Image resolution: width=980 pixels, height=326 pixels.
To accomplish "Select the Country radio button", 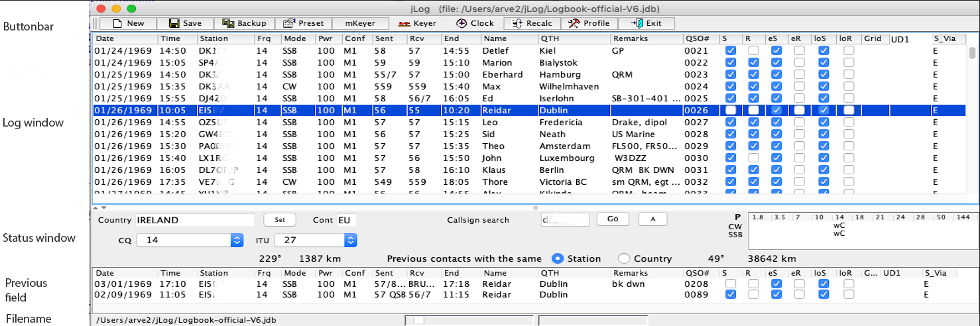I will click(x=624, y=258).
